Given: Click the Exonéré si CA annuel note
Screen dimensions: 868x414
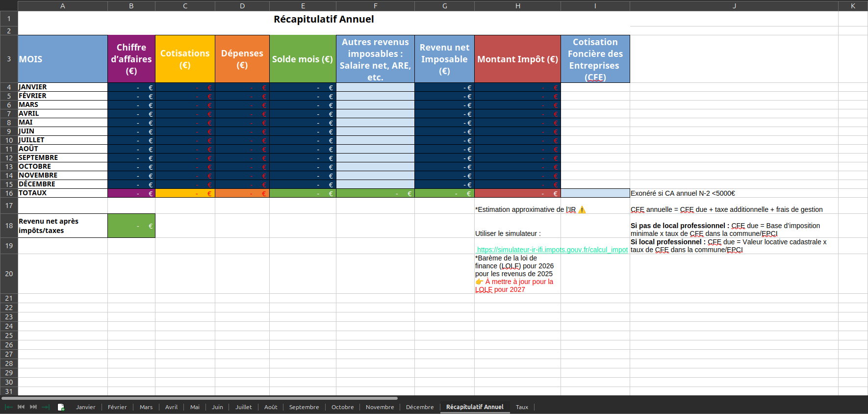Looking at the screenshot, I should tap(683, 193).
